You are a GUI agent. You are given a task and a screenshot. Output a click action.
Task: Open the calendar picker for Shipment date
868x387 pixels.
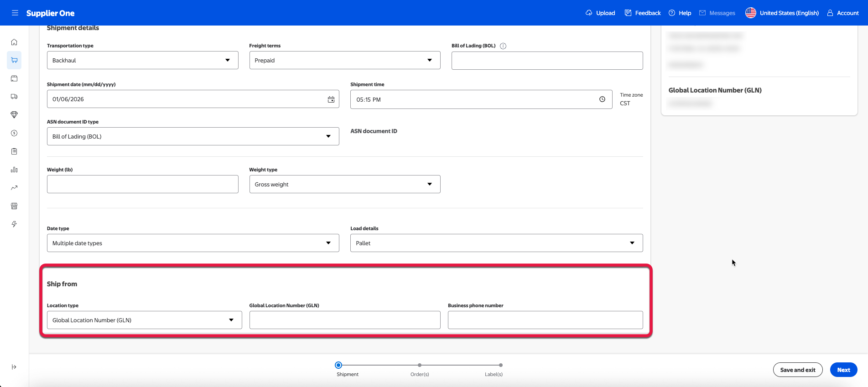[331, 99]
